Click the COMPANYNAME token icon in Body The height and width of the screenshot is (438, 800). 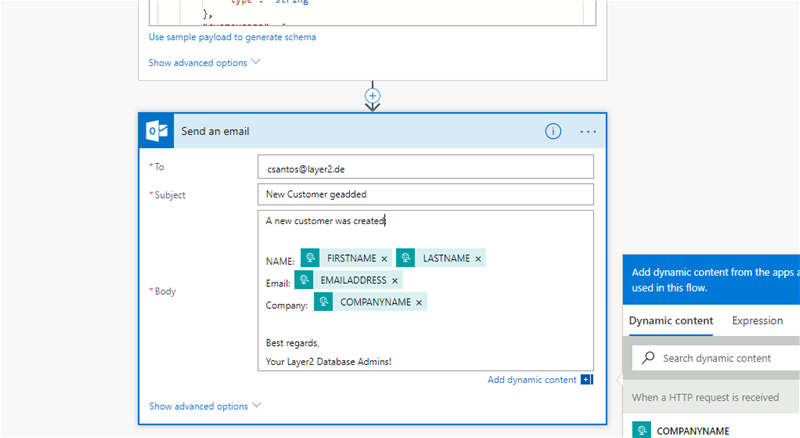point(324,302)
